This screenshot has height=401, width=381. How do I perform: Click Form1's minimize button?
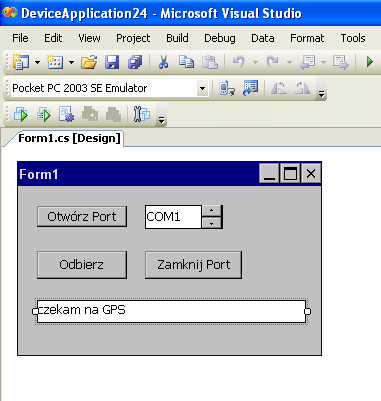269,173
